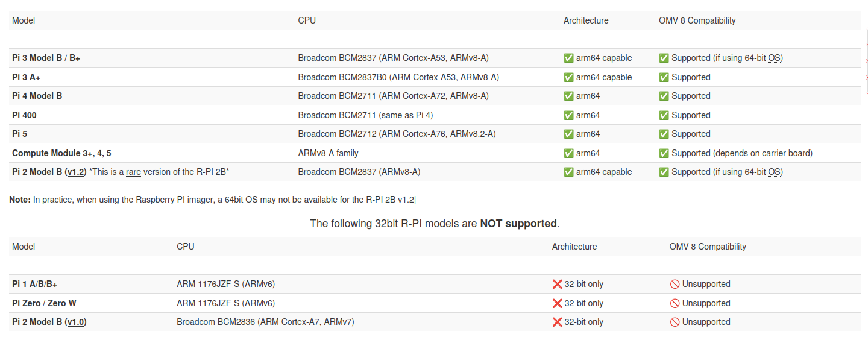Image resolution: width=868 pixels, height=346 pixels.
Task: Click the Supported check mark for Pi 400
Action: pyautogui.click(x=664, y=115)
